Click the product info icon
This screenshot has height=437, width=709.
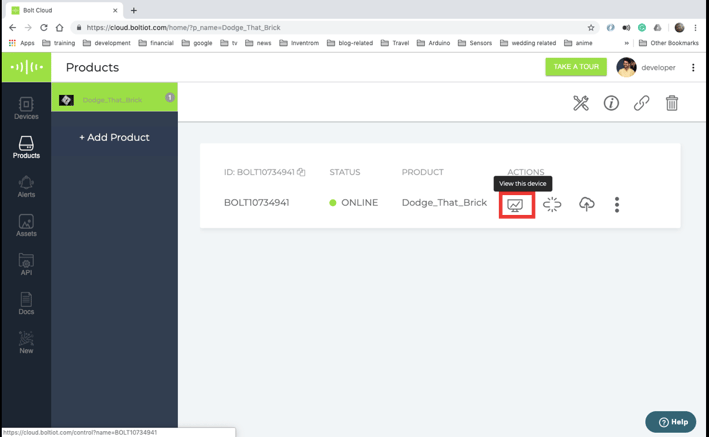pyautogui.click(x=611, y=103)
